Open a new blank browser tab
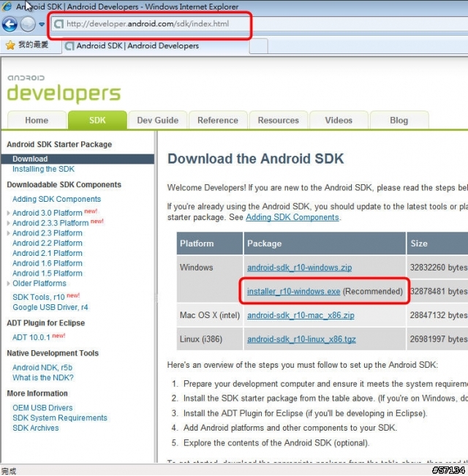 (259, 47)
